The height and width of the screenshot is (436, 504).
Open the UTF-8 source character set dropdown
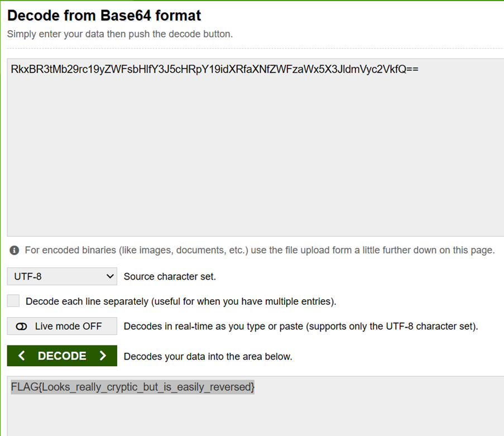tap(61, 276)
